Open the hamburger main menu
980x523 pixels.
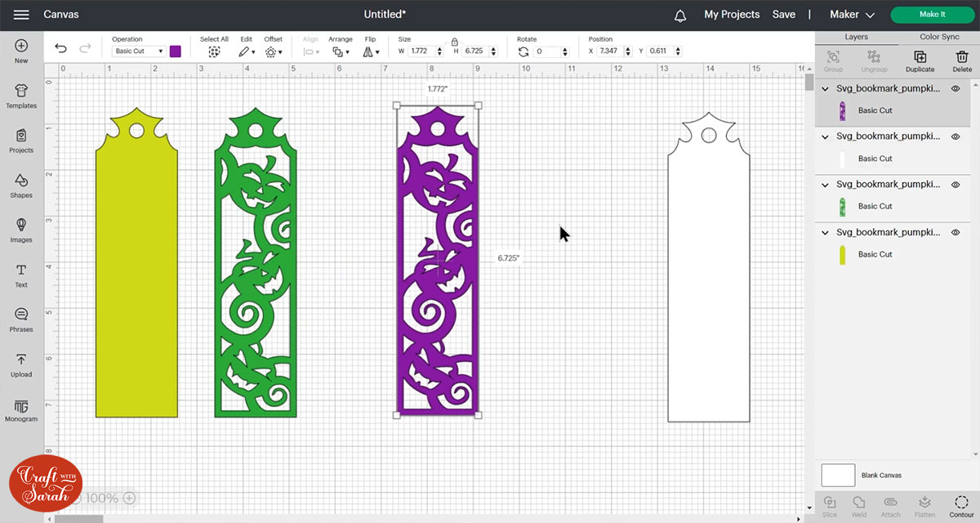[x=21, y=15]
